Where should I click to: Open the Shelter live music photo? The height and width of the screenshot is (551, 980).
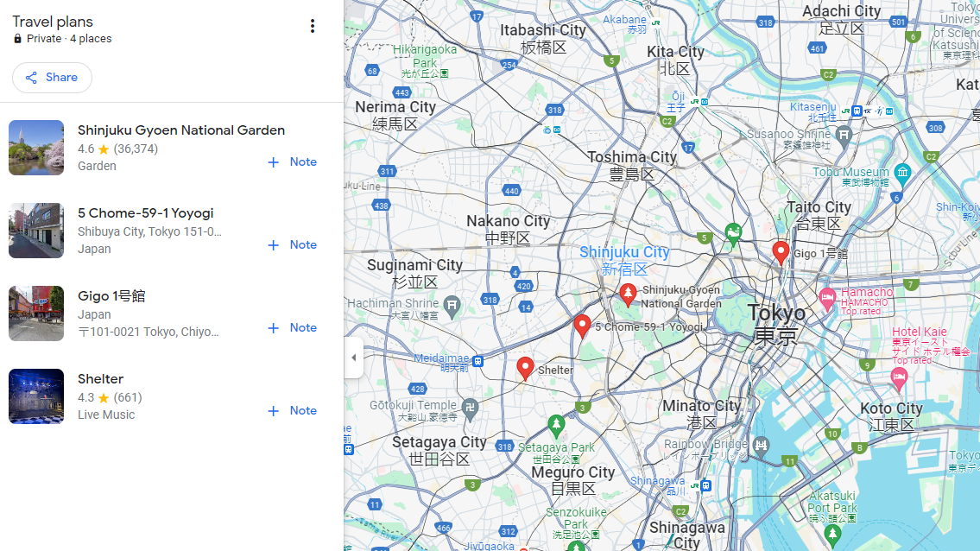[36, 396]
